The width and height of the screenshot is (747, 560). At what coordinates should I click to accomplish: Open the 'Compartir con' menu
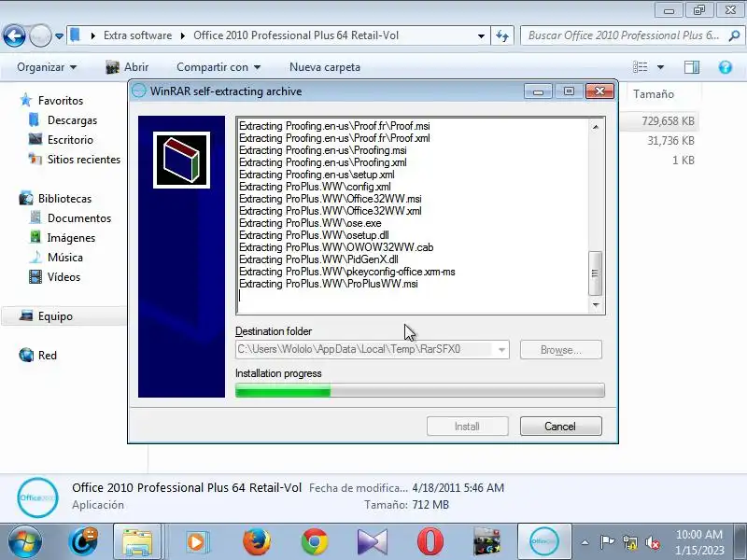tap(218, 67)
